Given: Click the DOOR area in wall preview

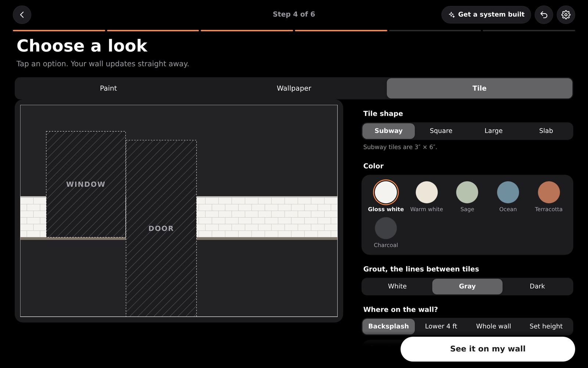Looking at the screenshot, I should (161, 228).
